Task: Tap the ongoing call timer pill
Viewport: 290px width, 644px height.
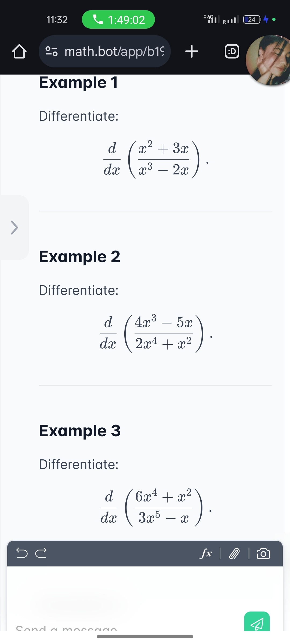Action: [118, 20]
